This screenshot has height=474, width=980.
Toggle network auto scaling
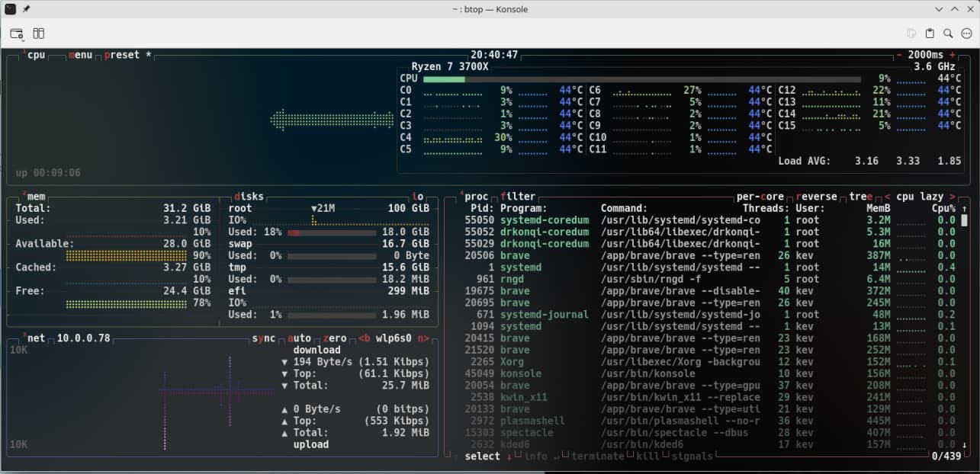click(x=300, y=338)
